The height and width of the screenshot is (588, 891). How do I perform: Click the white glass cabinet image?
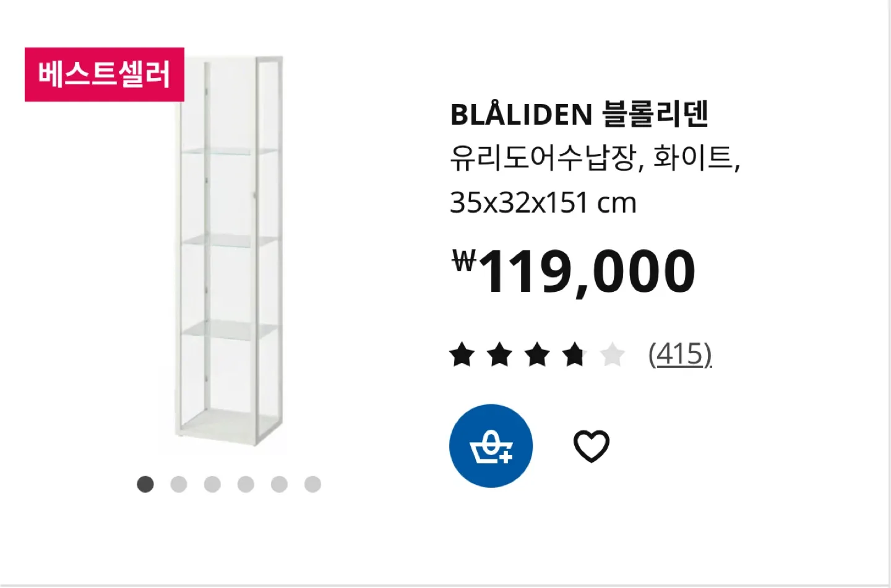pos(229,250)
